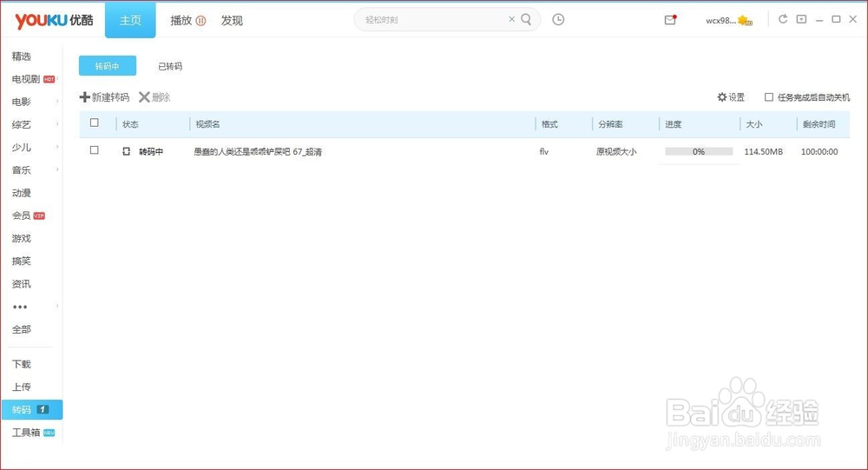Expand the 电影 submenu arrow
Screen dimensions: 868x470
click(57, 102)
